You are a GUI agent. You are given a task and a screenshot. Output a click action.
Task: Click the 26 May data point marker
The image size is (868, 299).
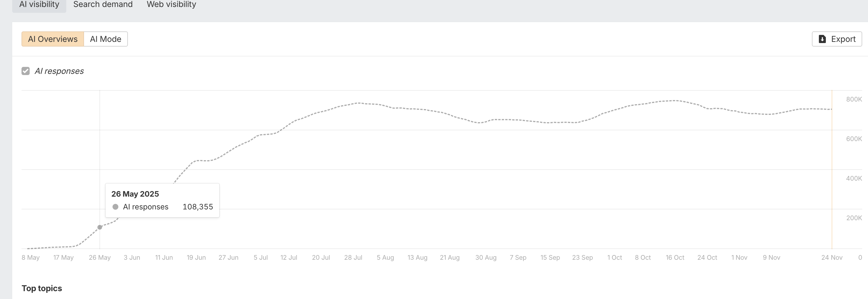pos(100,227)
